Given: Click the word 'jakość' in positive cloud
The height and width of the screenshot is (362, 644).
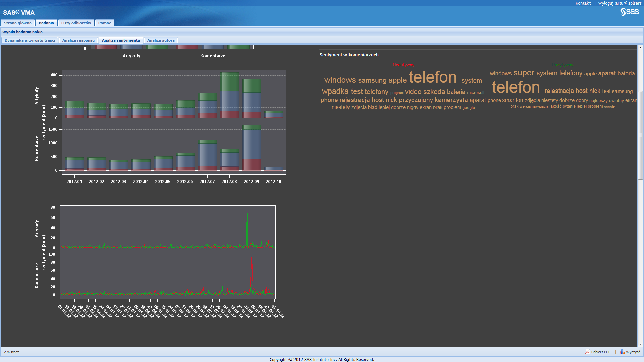Looking at the screenshot, I should click(555, 106).
